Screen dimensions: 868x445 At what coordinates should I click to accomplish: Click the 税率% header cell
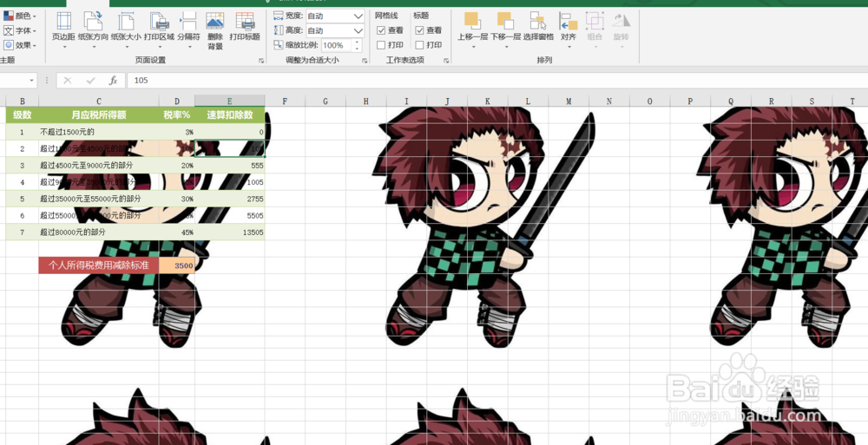click(x=176, y=115)
